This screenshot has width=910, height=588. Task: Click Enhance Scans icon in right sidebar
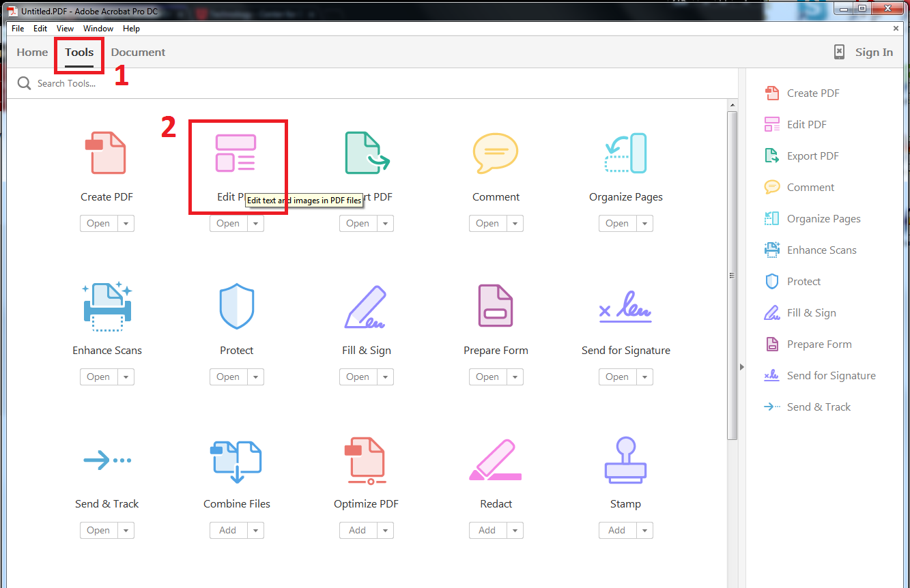point(772,250)
